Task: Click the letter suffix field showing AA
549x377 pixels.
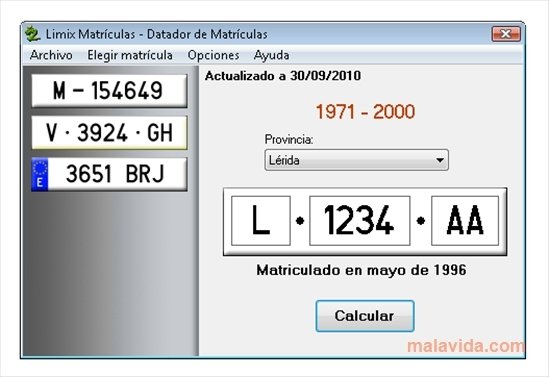Action: tap(465, 221)
